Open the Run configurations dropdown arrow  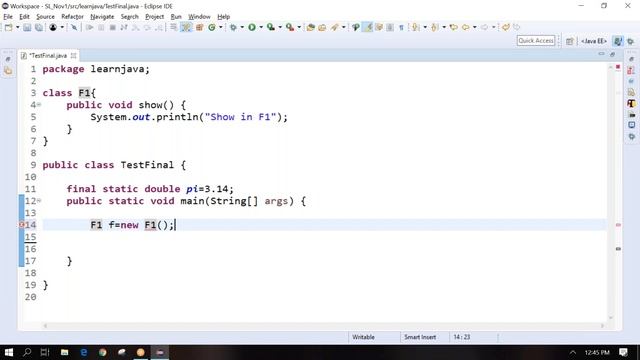tap(261, 27)
